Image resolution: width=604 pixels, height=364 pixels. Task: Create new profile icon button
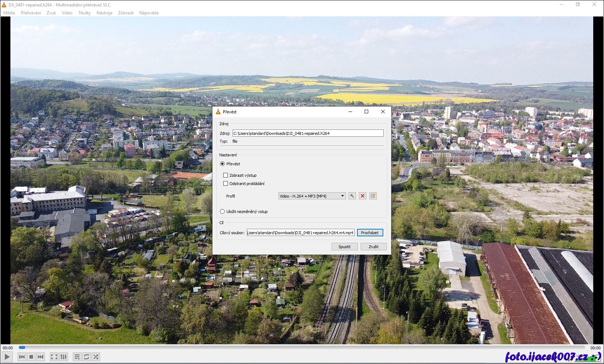coord(373,196)
